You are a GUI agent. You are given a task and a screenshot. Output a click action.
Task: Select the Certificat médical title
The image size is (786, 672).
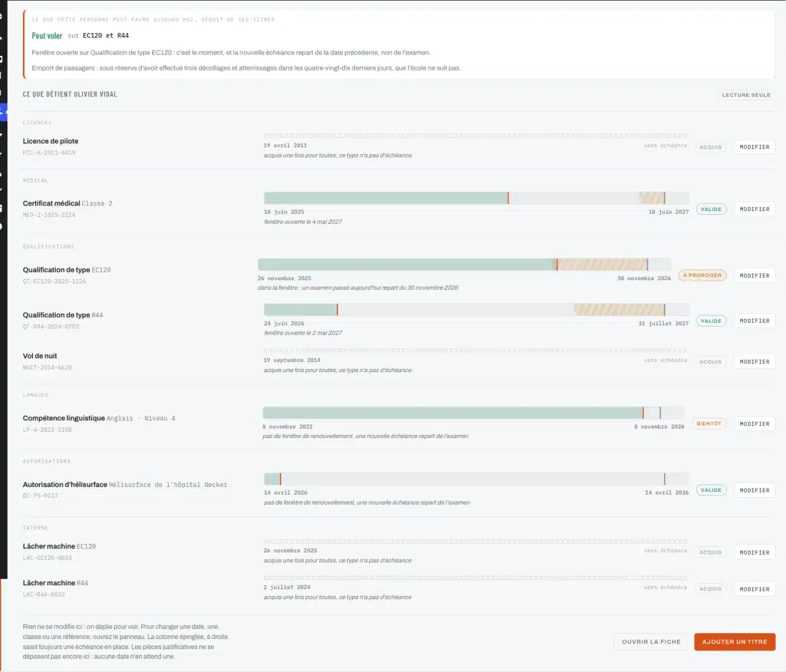pyautogui.click(x=51, y=204)
